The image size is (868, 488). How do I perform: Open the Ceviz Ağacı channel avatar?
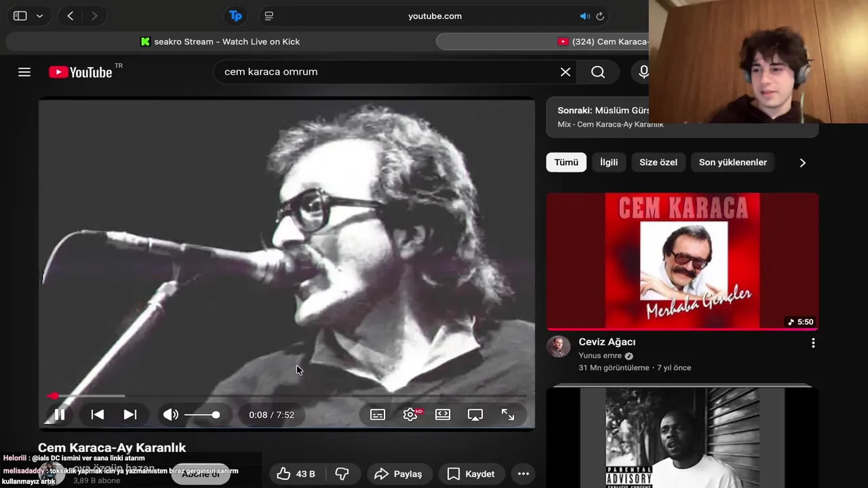[559, 346]
